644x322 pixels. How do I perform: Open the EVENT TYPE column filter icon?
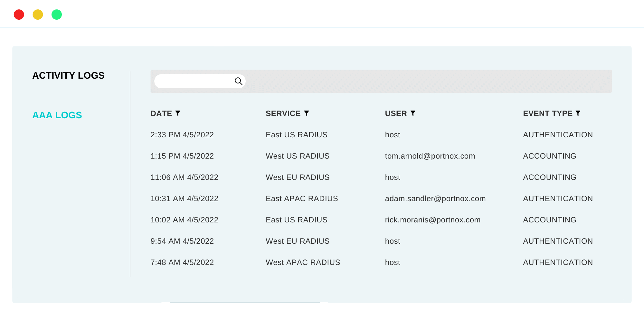578,113
